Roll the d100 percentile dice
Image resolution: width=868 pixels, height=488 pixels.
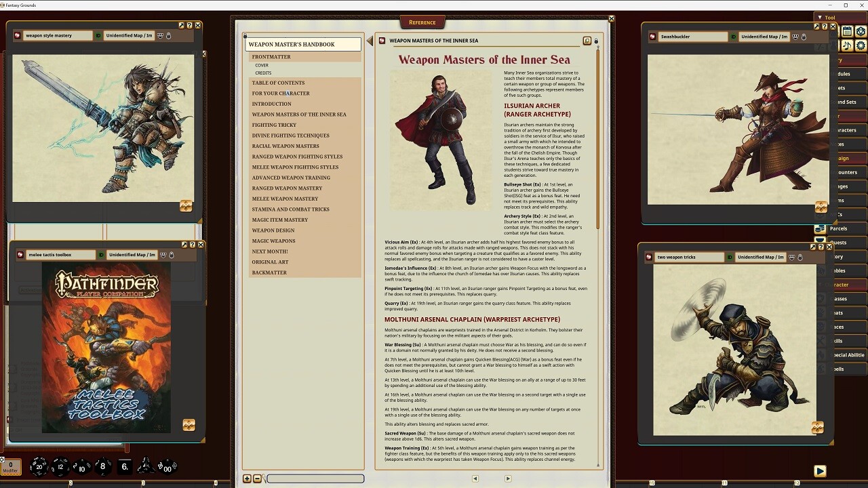167,468
